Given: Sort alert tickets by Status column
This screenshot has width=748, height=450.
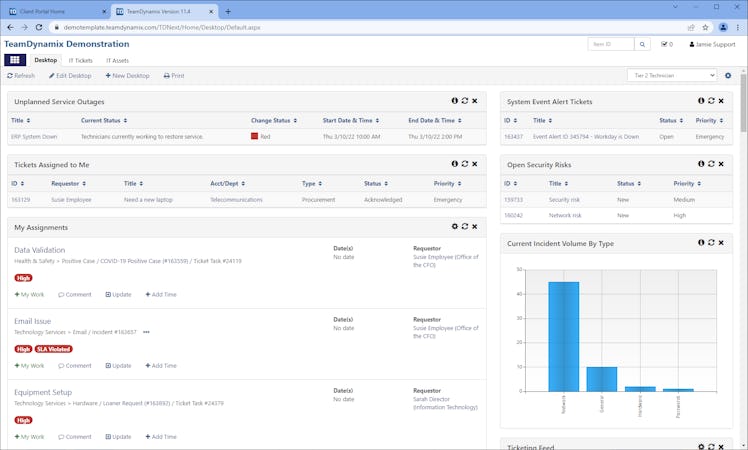Looking at the screenshot, I should pos(671,120).
